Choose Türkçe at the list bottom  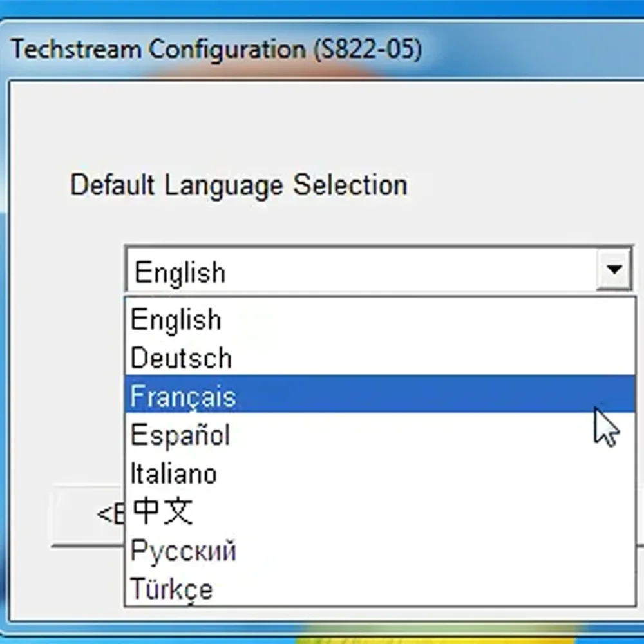[x=380, y=588]
